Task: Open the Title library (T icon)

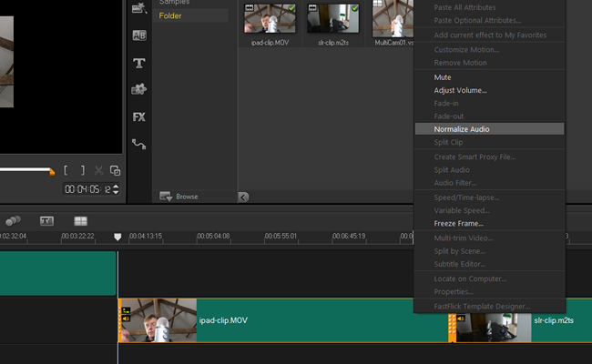Action: pos(139,63)
